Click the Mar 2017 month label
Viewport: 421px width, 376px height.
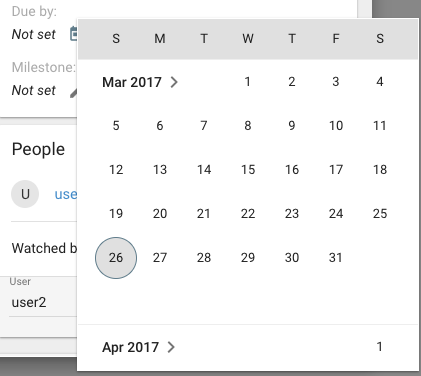coord(132,82)
